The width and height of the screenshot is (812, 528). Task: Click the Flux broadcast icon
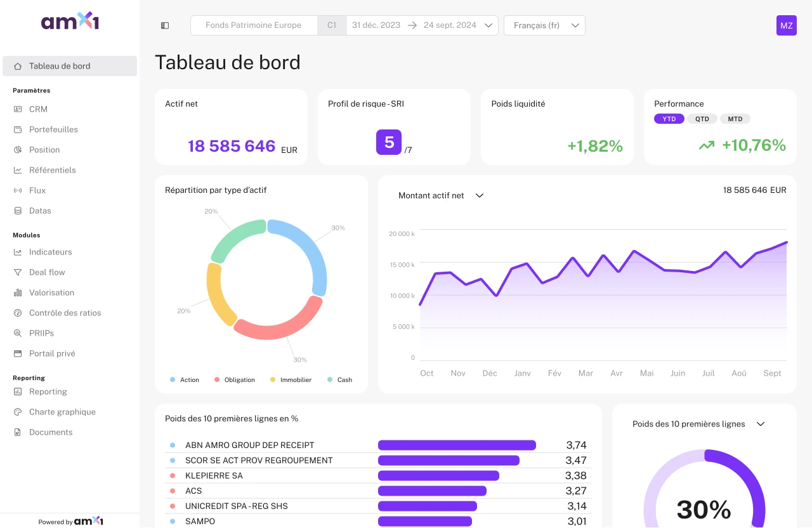(18, 190)
